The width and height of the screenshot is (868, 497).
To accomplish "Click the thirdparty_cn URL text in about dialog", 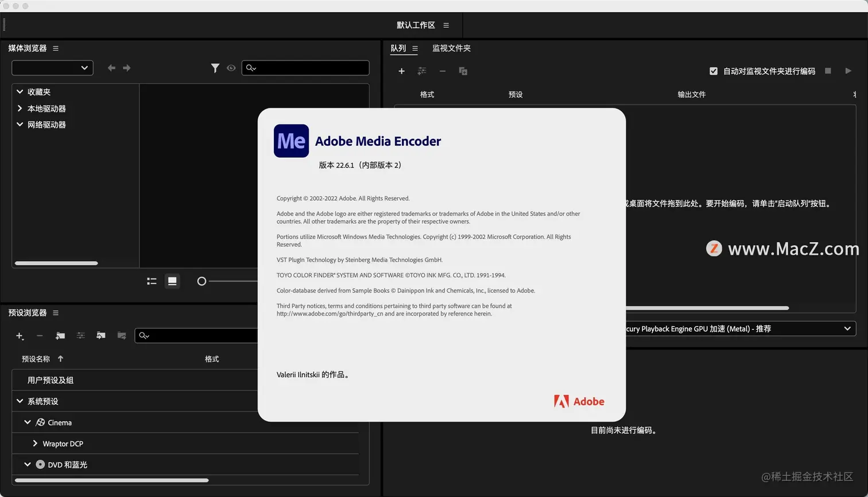I will pos(330,314).
